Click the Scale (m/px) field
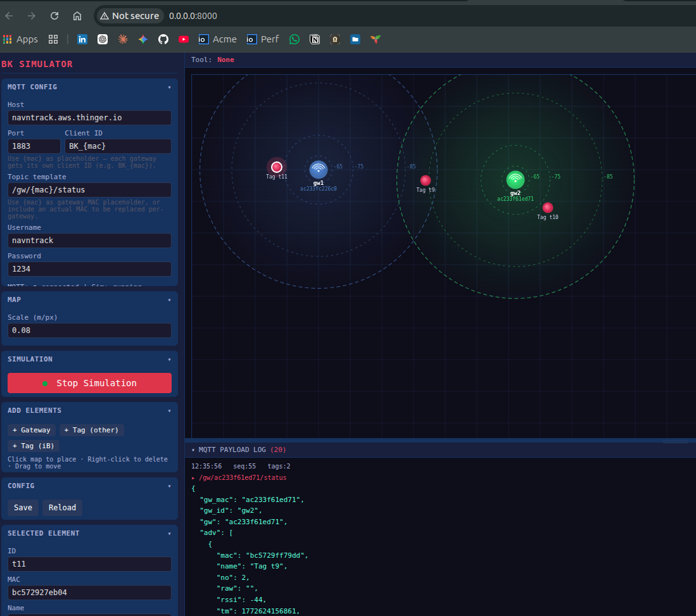696x616 pixels. tap(90, 330)
